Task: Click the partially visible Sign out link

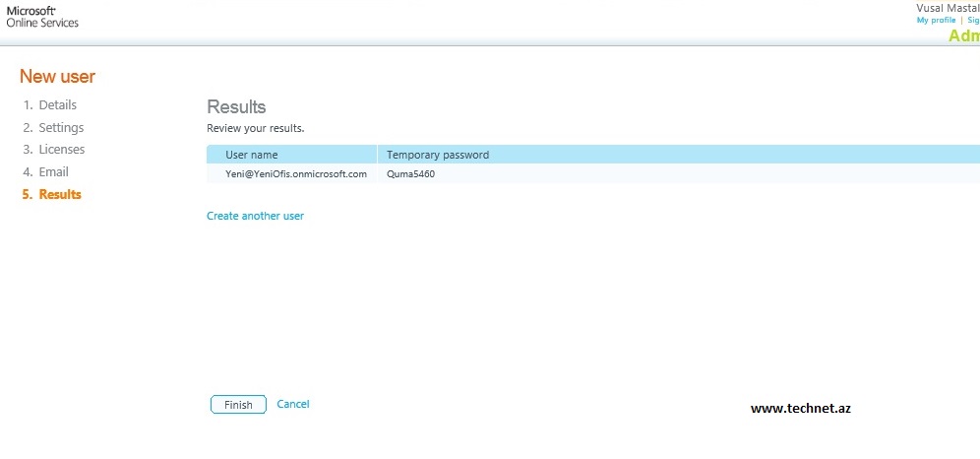Action: [x=973, y=20]
